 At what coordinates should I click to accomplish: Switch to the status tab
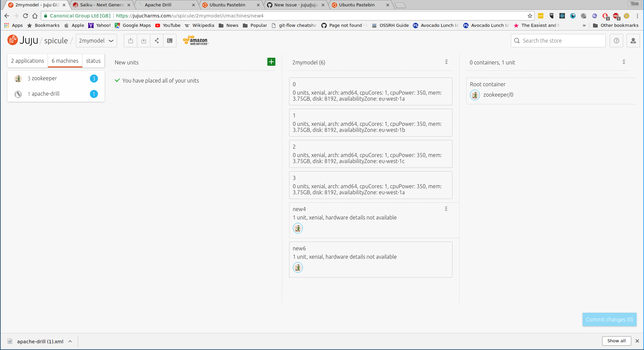93,61
